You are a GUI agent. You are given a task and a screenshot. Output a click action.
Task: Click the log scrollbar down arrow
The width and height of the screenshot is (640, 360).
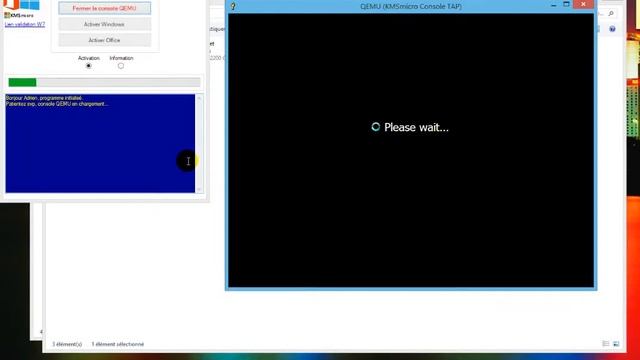(199, 189)
